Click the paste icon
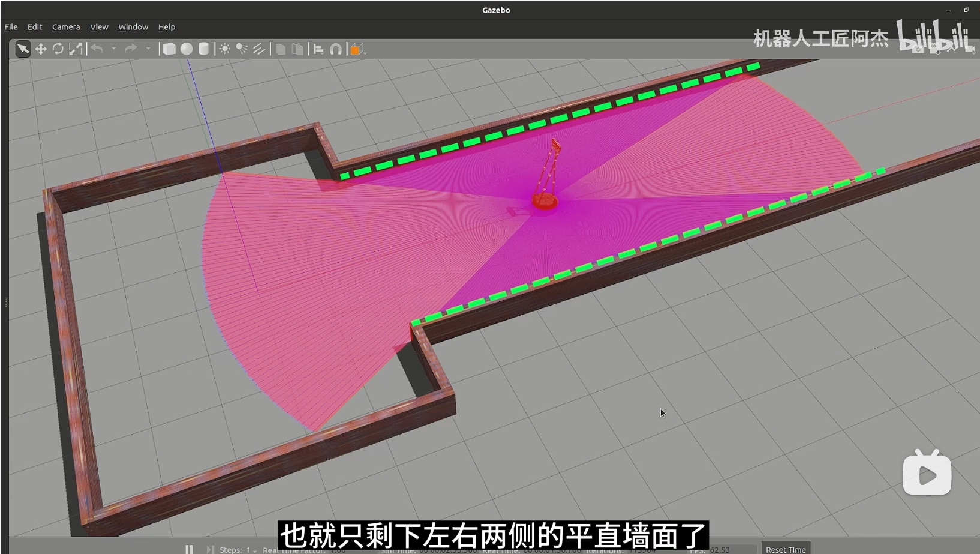Screen dimensions: 980x554 click(297, 49)
